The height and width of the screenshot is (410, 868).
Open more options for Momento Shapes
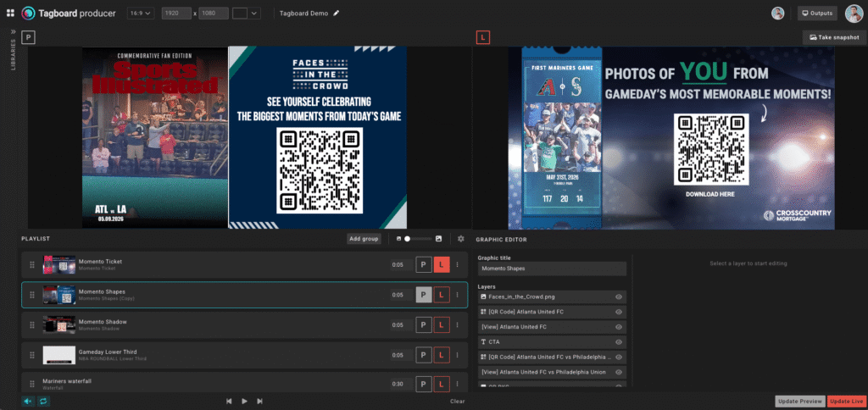point(457,295)
